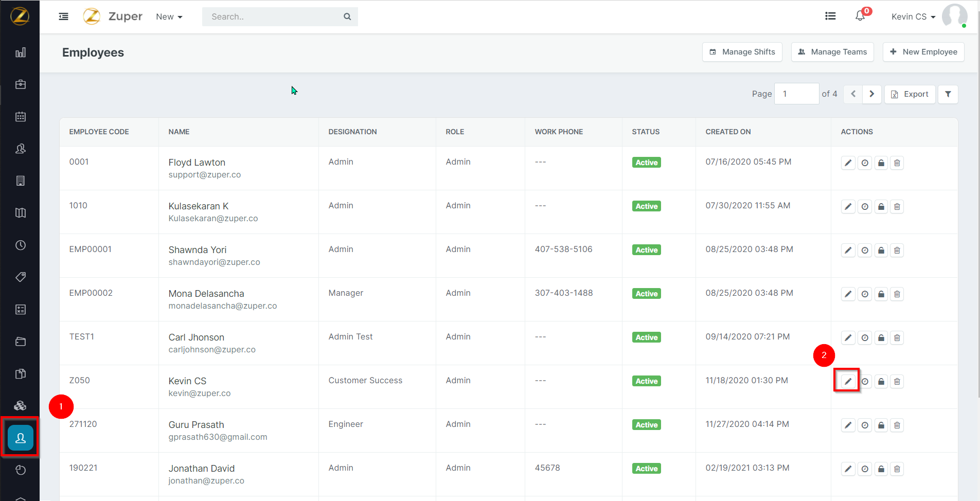Image resolution: width=980 pixels, height=501 pixels.
Task: Click New Employee button
Action: 923,52
